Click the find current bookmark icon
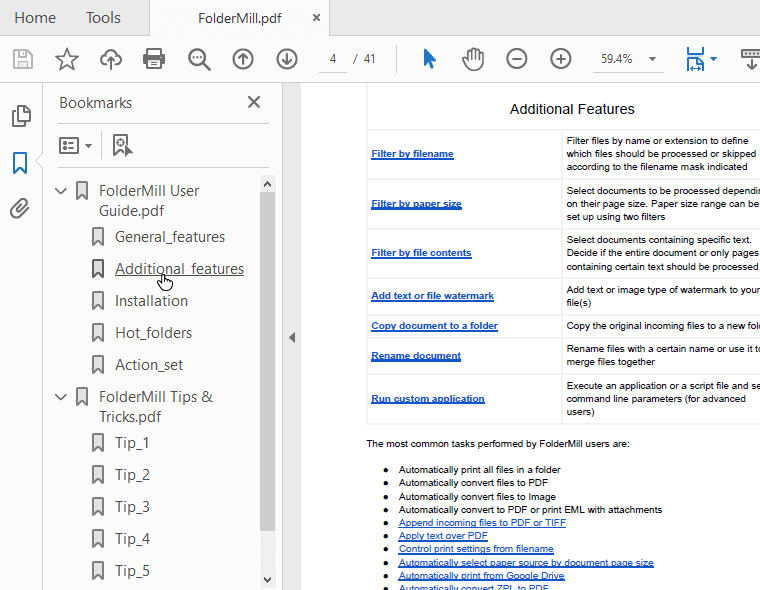This screenshot has height=590, width=760. click(x=122, y=145)
